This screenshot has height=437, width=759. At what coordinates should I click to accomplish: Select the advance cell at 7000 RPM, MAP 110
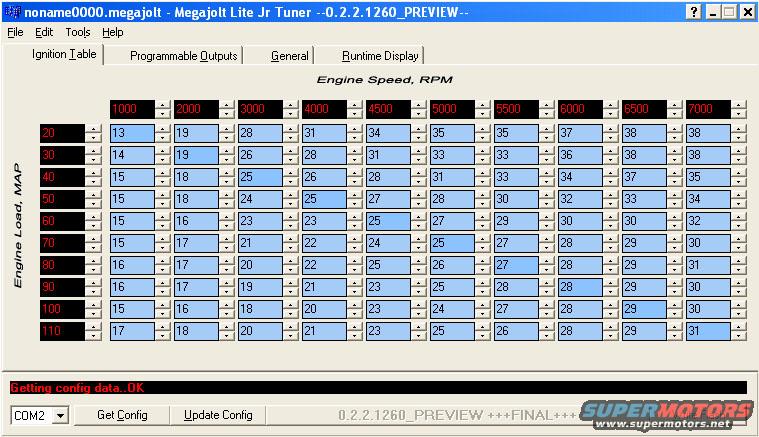(707, 330)
